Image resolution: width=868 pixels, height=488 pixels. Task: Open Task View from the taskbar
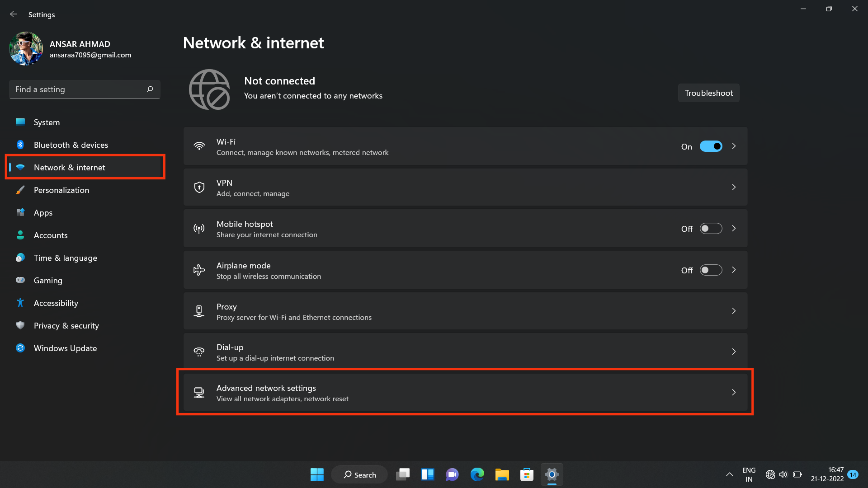click(x=403, y=474)
